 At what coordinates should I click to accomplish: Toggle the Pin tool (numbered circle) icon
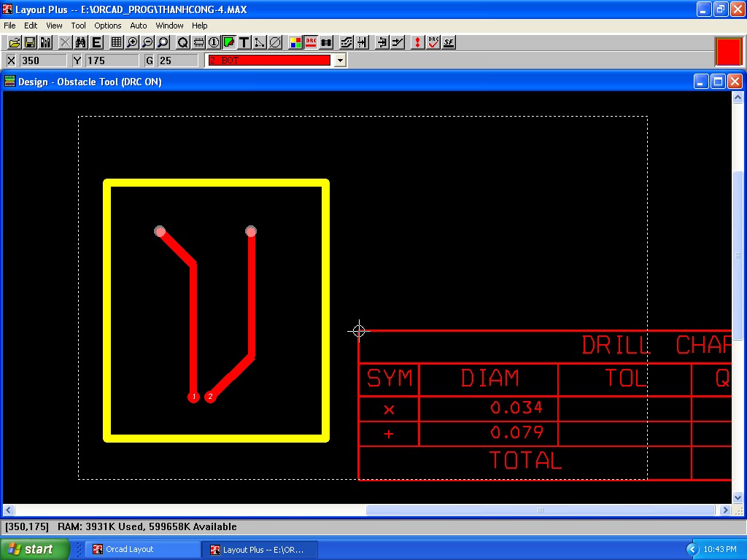[214, 43]
